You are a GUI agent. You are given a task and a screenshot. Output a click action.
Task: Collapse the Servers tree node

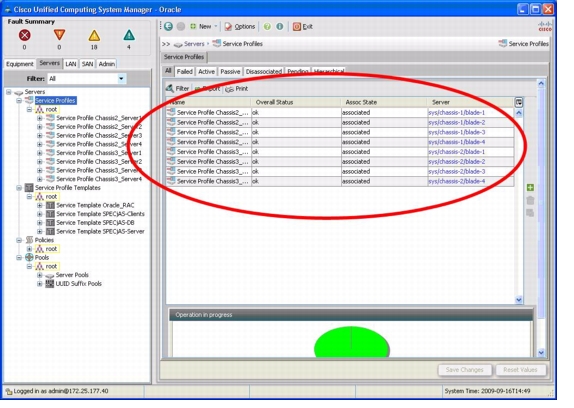9,92
